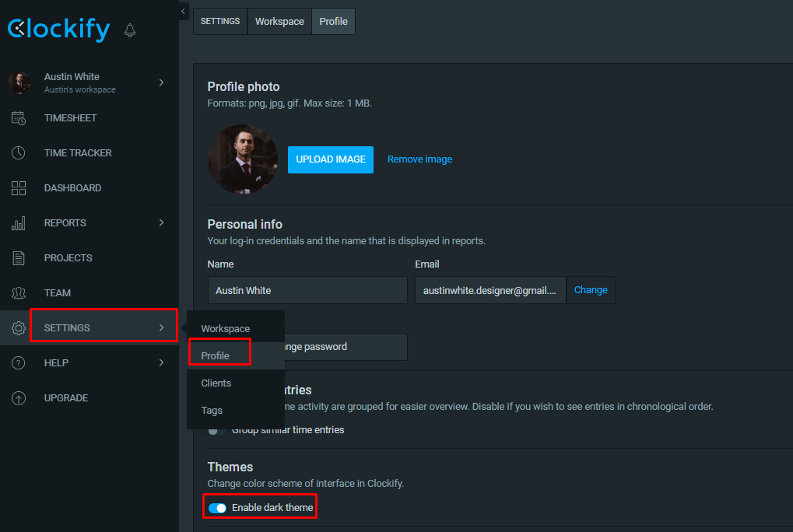The image size is (793, 532).
Task: Expand the Settings submenu chevron
Action: [161, 328]
